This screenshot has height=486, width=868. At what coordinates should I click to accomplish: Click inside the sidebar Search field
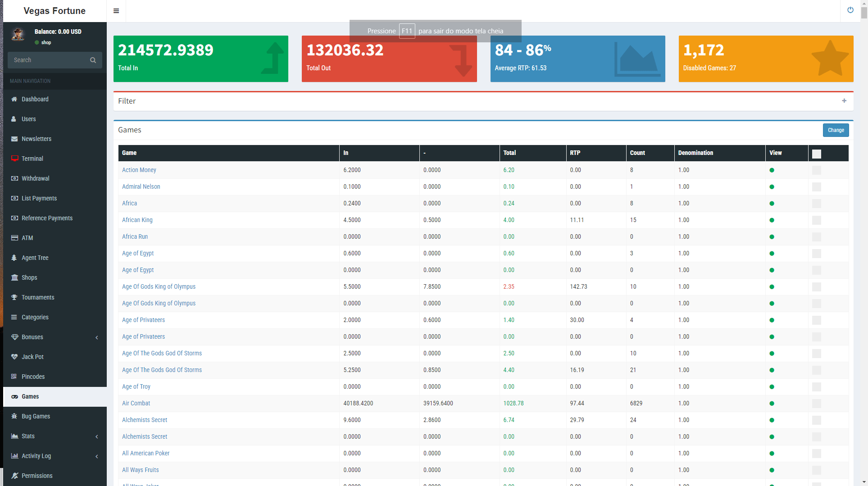click(50, 60)
